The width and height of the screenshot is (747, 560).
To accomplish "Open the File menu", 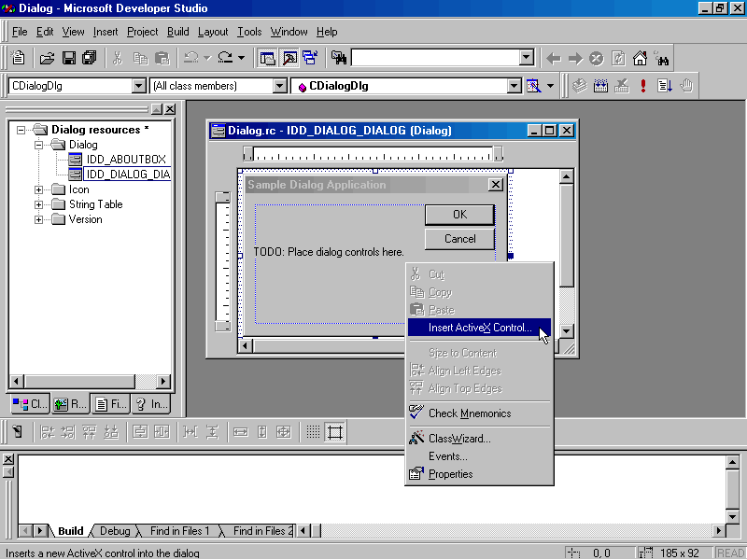I will click(x=20, y=32).
